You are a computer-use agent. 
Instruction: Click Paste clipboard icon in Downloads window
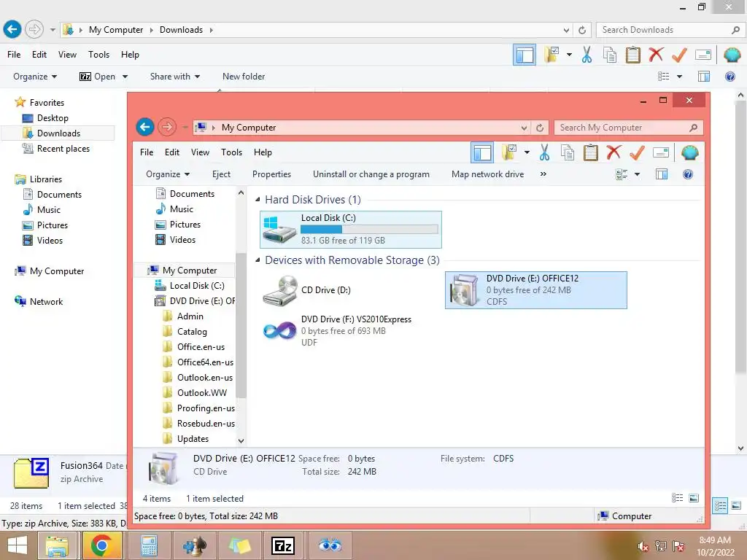632,54
